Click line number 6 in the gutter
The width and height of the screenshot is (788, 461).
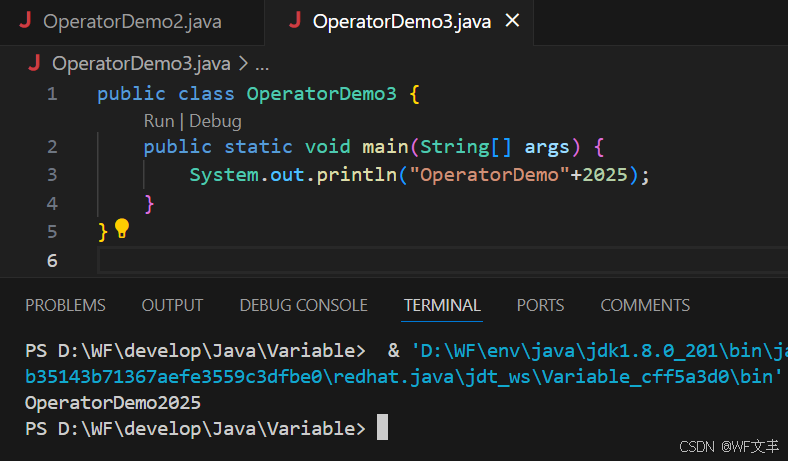[x=52, y=260]
